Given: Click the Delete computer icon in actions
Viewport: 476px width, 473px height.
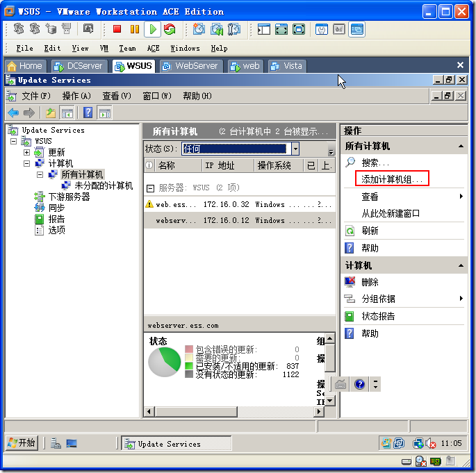Looking at the screenshot, I should [x=350, y=282].
